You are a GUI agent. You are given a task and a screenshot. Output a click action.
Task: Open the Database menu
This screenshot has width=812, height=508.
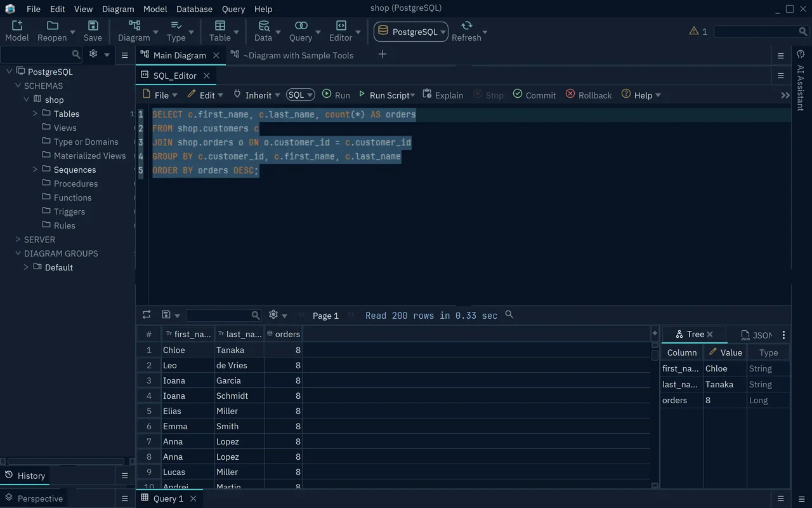[194, 9]
